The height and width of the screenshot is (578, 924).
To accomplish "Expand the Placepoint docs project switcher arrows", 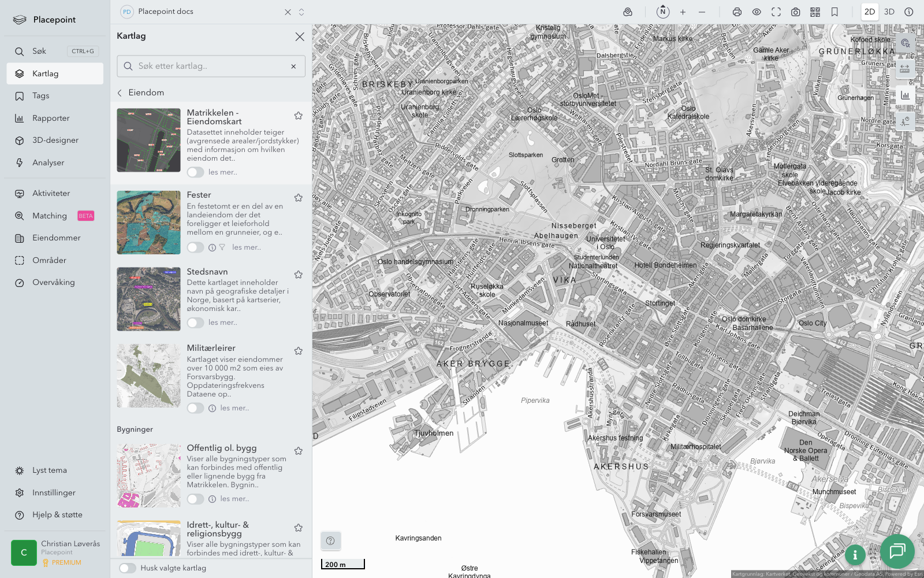I will tap(301, 12).
